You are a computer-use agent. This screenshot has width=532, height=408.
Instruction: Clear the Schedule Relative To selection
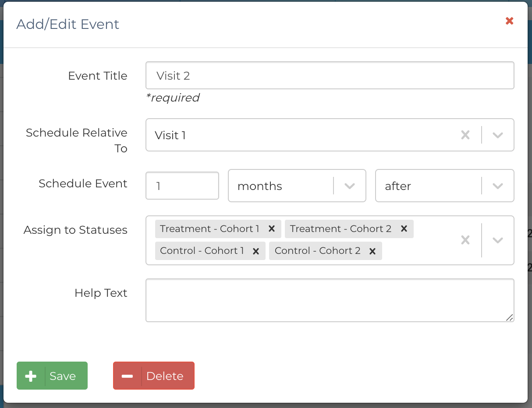pos(465,135)
